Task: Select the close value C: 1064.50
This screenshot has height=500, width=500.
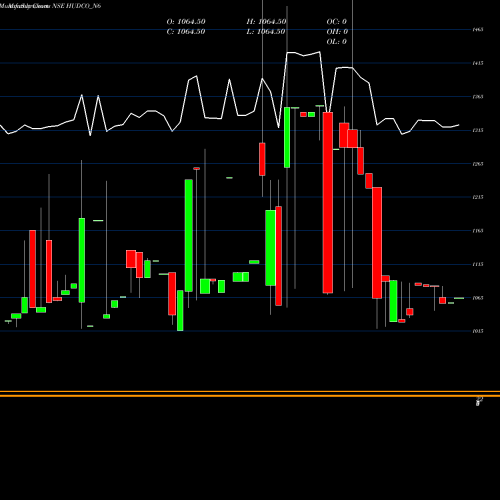Action: 186,32
